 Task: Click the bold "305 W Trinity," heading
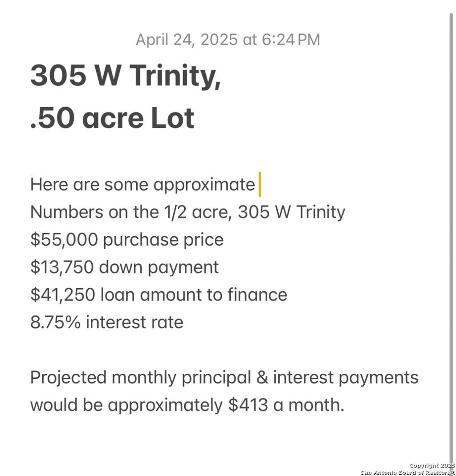(126, 75)
